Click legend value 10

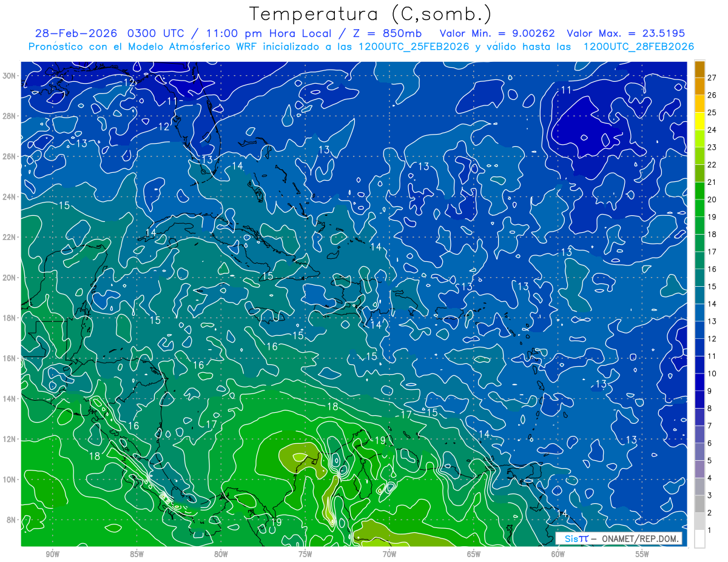point(713,373)
